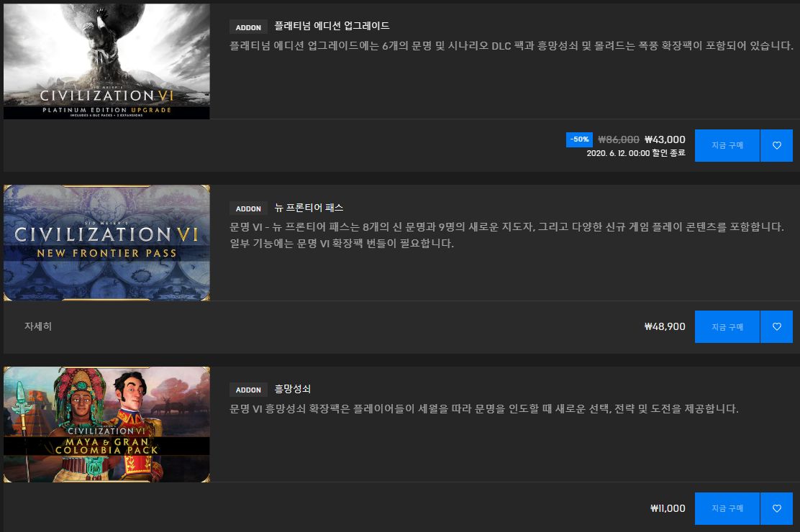This screenshot has height=532, width=800.
Task: Select the ADDON badge beside 플래티넘 에디션 업그레이드
Action: point(248,27)
